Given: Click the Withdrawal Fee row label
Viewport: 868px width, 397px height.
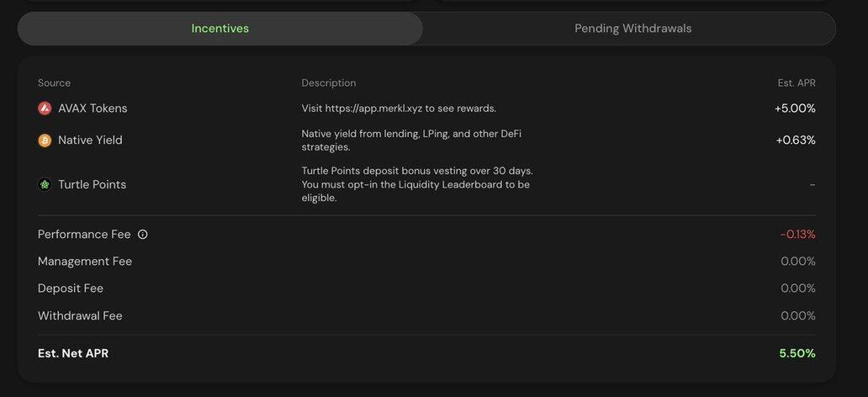Looking at the screenshot, I should pos(80,316).
